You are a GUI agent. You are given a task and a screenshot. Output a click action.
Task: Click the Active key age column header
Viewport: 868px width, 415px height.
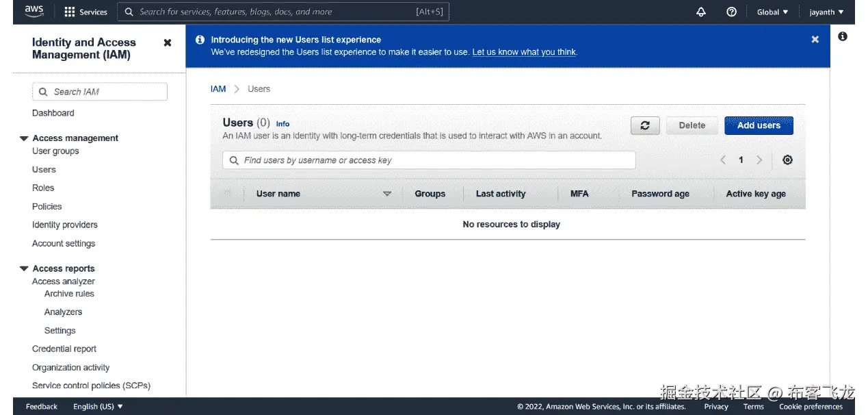point(756,194)
